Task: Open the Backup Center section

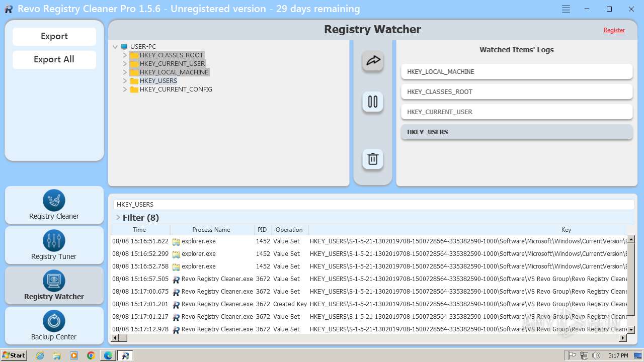Action: (54, 326)
